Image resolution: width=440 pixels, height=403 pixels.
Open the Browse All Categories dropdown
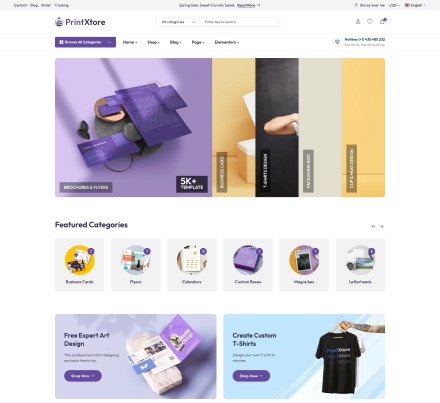point(85,42)
